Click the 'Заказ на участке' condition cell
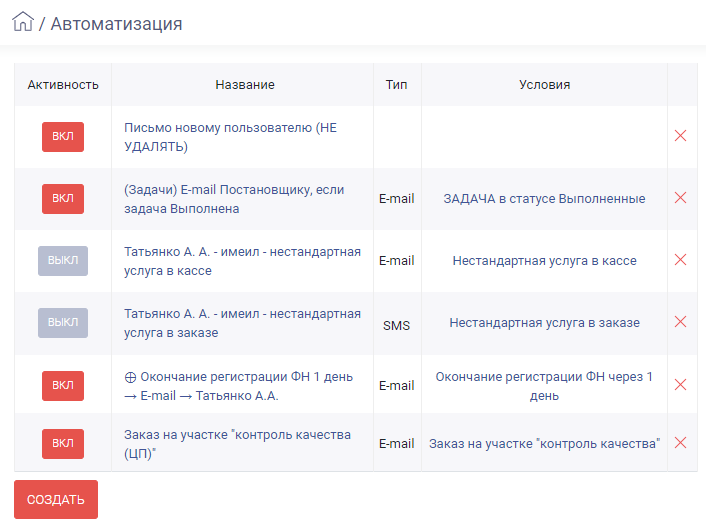 coord(544,444)
